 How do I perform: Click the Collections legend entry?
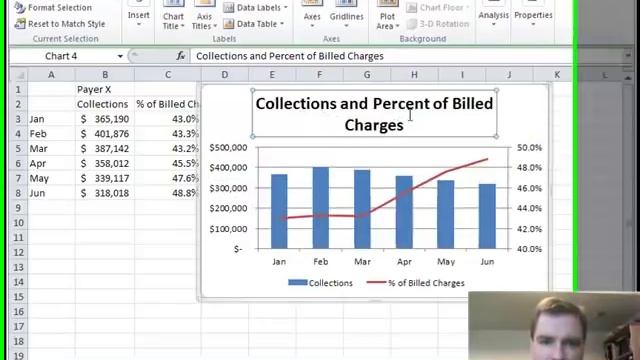[x=320, y=283]
